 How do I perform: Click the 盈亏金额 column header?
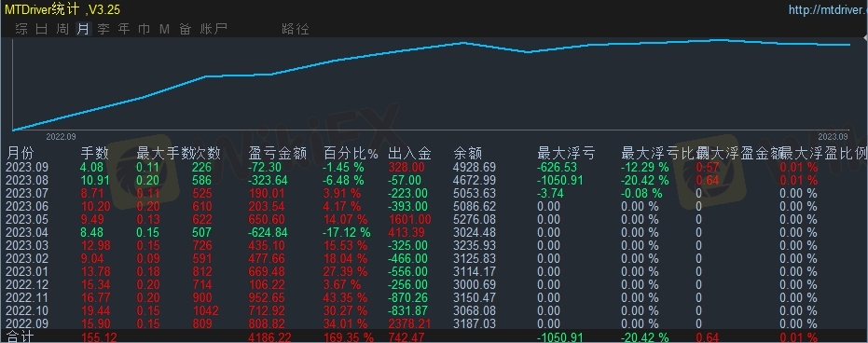point(277,153)
